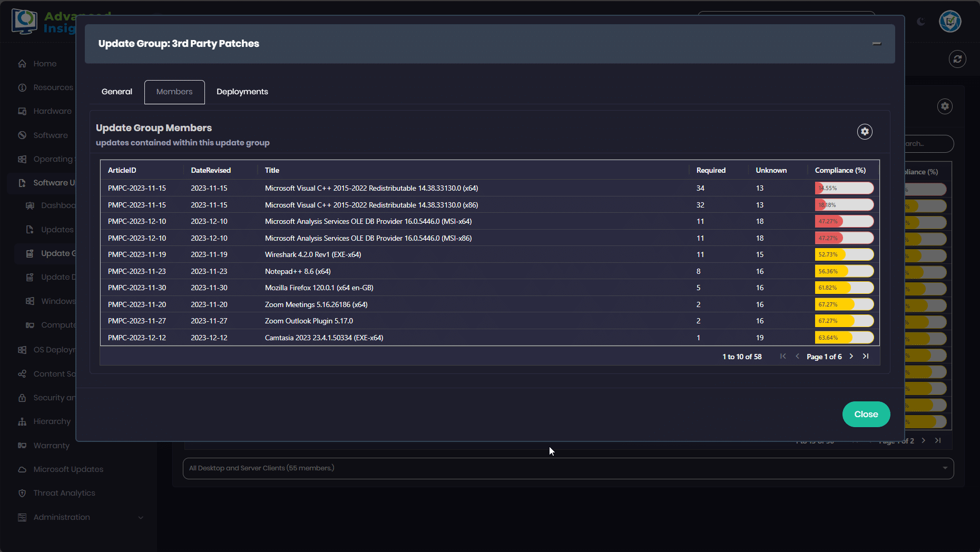
Task: Click the refresh icon in top right
Action: pos(957,59)
